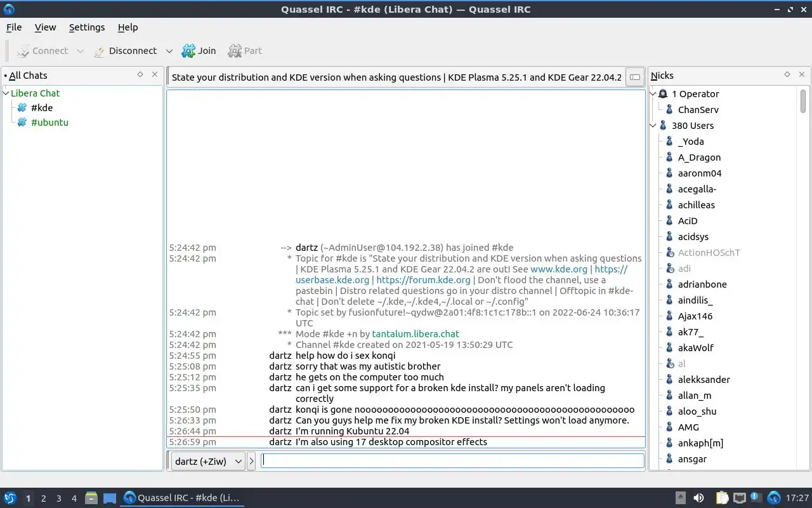The height and width of the screenshot is (508, 812).
Task: Click the Quassel tray icon
Action: [x=773, y=498]
